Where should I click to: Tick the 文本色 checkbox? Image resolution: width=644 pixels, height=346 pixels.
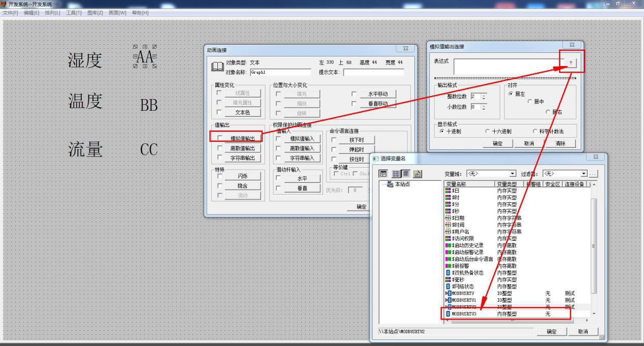point(219,112)
